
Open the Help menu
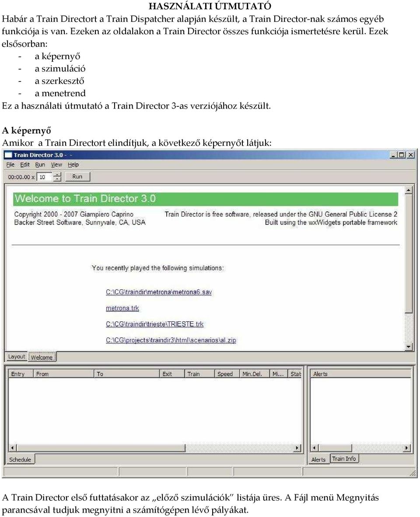(x=73, y=165)
